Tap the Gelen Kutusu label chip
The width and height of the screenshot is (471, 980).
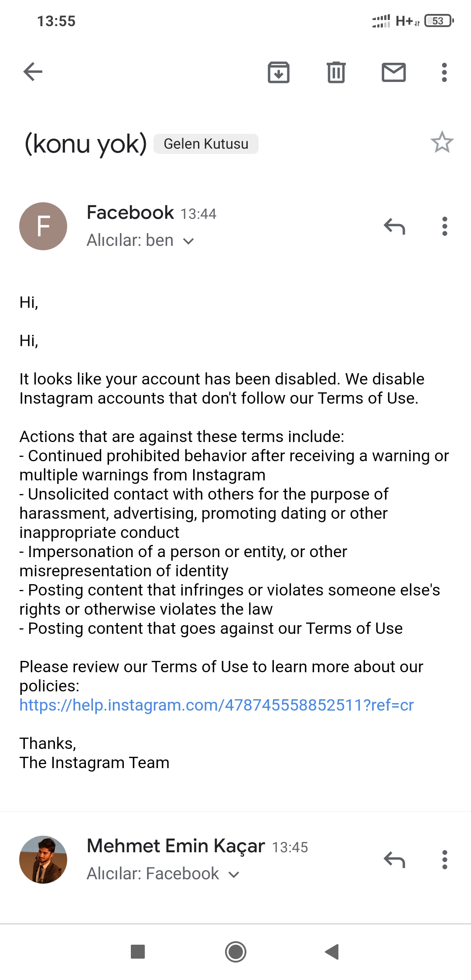coord(206,144)
